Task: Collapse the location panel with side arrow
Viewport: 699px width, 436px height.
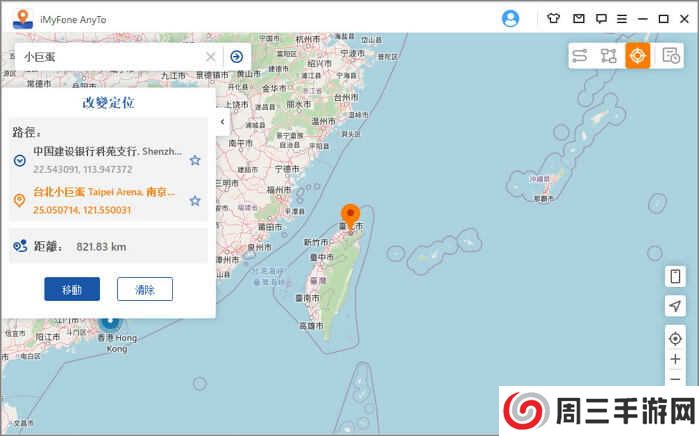Action: 222,121
